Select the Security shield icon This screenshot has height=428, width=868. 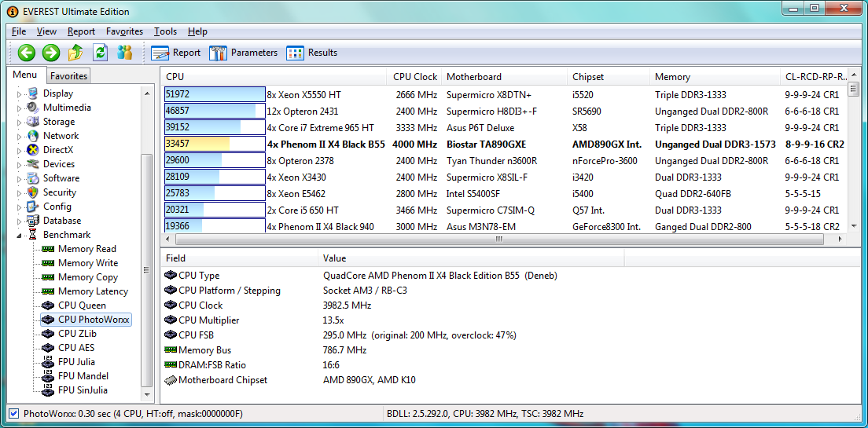(x=33, y=192)
